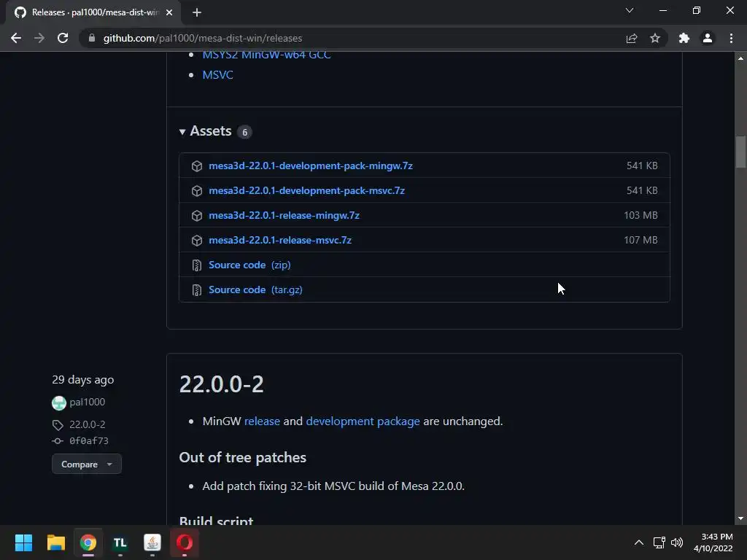Open the tab search chevron
This screenshot has height=560, width=747.
click(x=630, y=10)
